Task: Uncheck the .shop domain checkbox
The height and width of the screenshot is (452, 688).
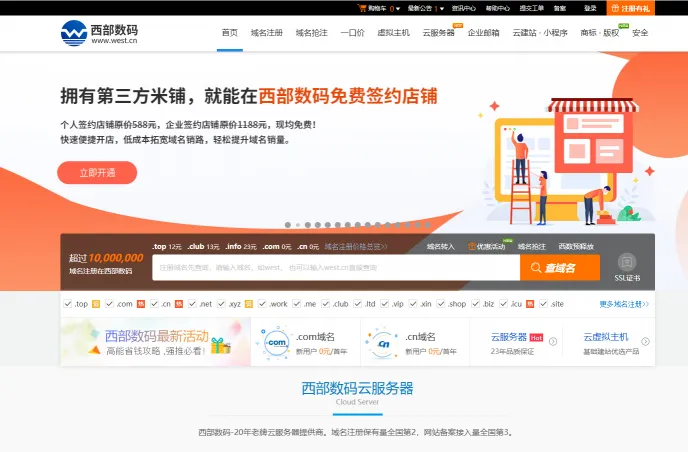Action: coord(441,304)
